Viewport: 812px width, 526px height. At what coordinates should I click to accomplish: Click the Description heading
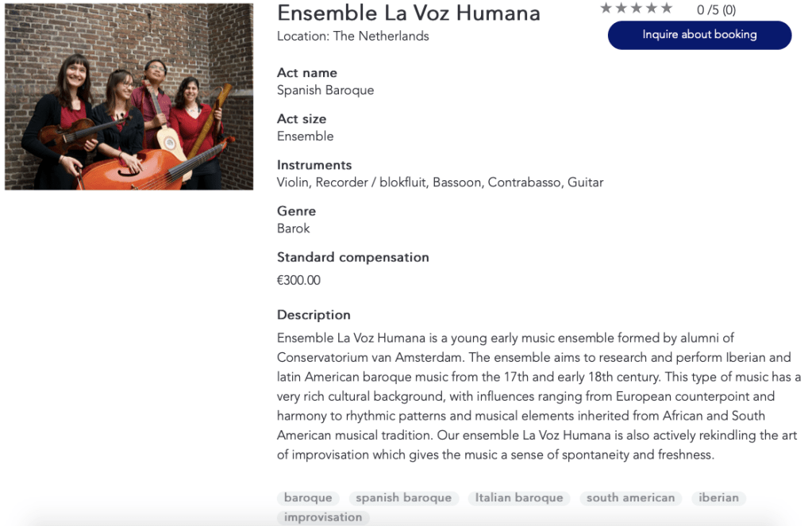coord(314,315)
